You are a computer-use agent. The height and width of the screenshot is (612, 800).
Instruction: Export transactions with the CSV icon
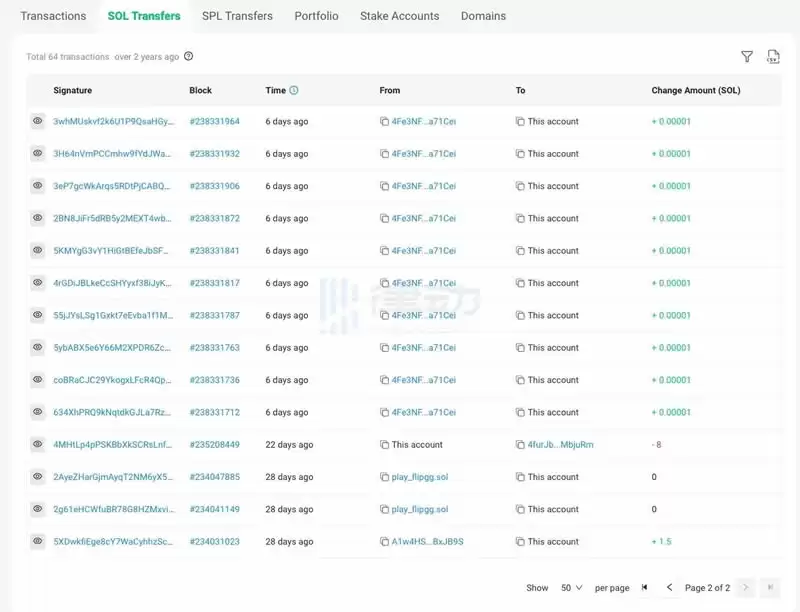773,57
